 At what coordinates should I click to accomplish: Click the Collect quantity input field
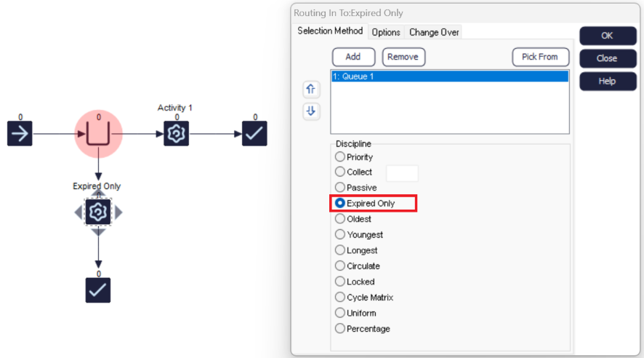click(x=402, y=173)
